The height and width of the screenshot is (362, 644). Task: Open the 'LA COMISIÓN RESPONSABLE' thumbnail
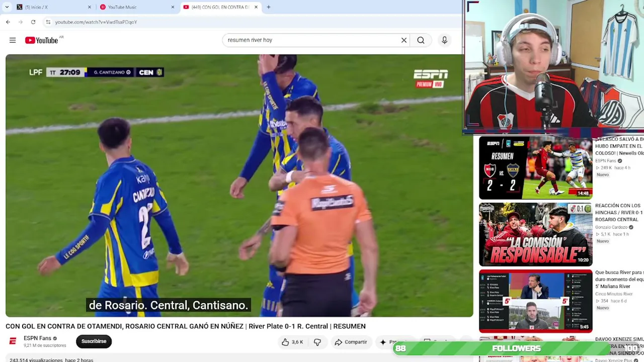(x=535, y=234)
